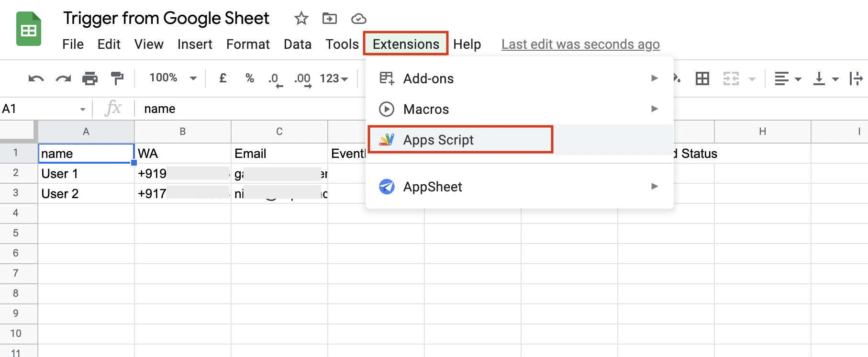Click the fx formula icon
Image resolution: width=868 pixels, height=357 pixels.
click(x=113, y=108)
